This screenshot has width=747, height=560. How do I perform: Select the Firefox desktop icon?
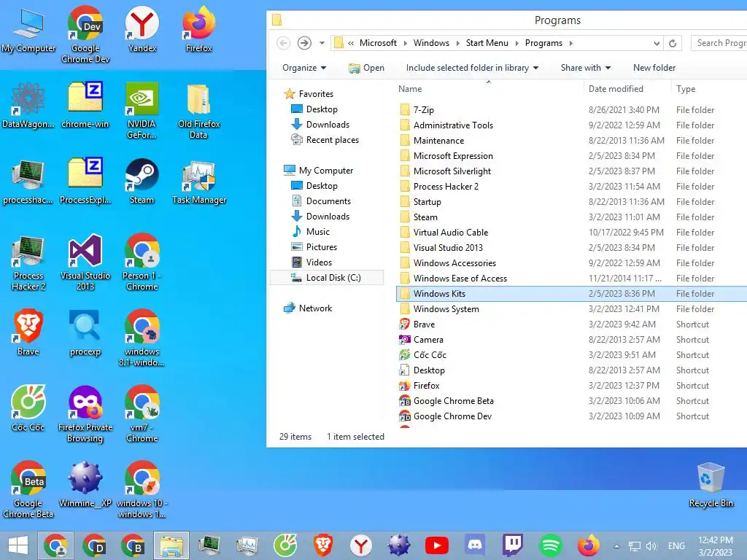point(198,29)
